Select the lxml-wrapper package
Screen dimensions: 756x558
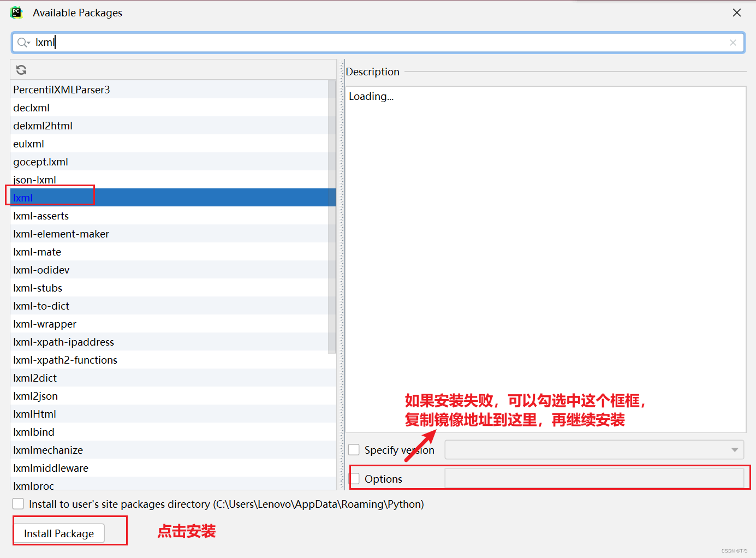[169, 324]
